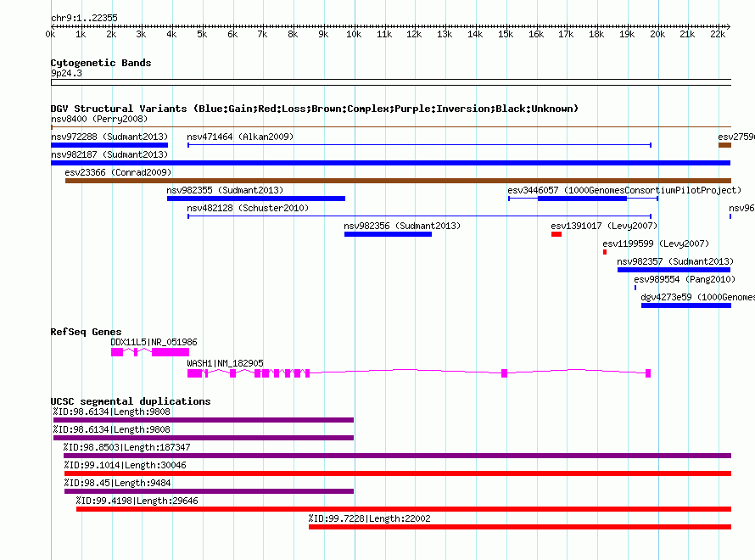Select the dgv4273e59 variant label

point(697,297)
